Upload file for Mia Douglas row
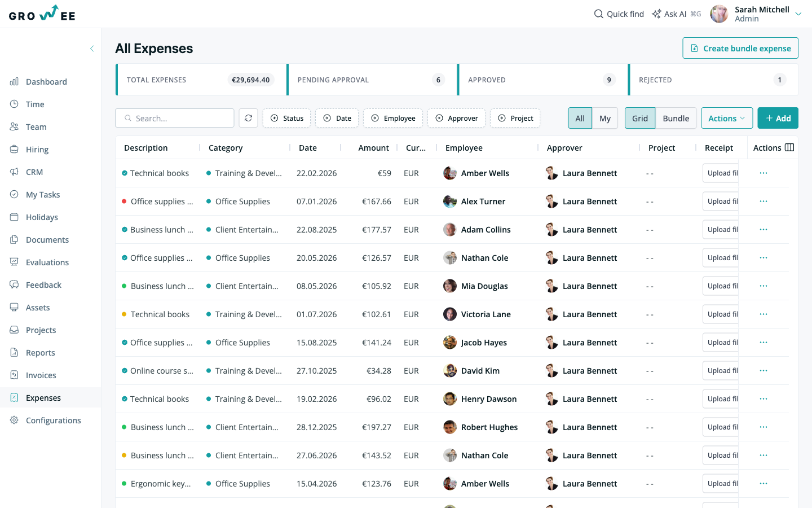The image size is (812, 508). click(721, 286)
